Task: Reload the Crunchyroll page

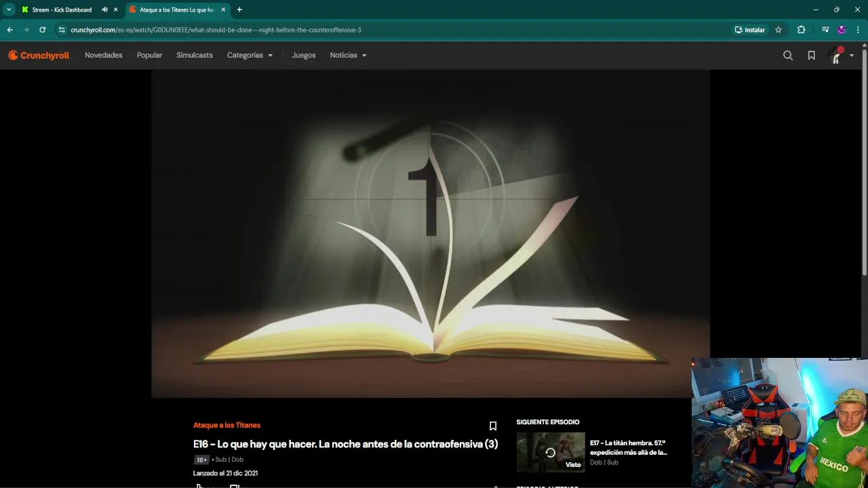Action: point(42,30)
